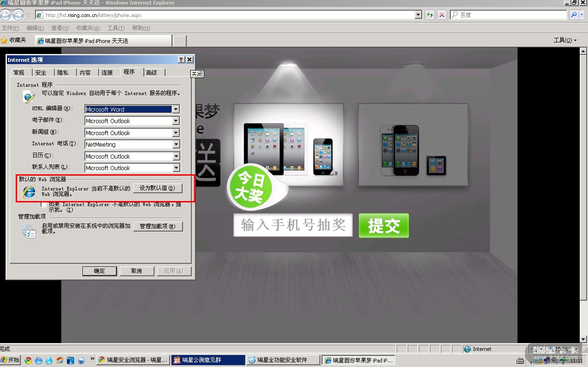
Task: Expand address bar URL history dropdown
Action: point(418,15)
